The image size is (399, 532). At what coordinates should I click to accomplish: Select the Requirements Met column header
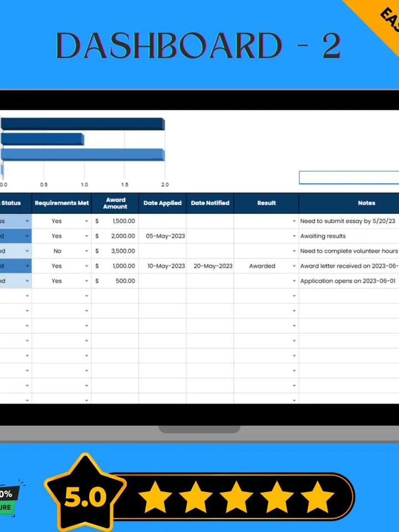tap(62, 203)
